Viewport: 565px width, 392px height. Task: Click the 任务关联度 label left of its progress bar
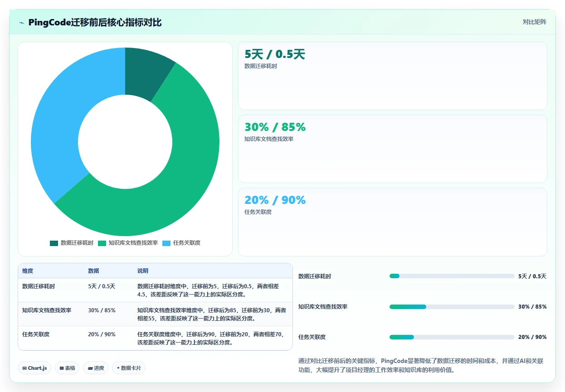[x=312, y=337]
